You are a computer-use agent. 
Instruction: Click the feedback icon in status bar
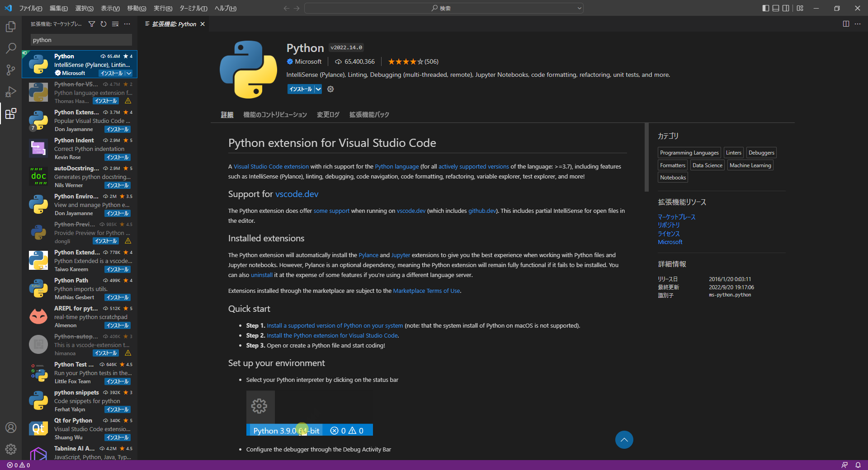[x=844, y=465]
